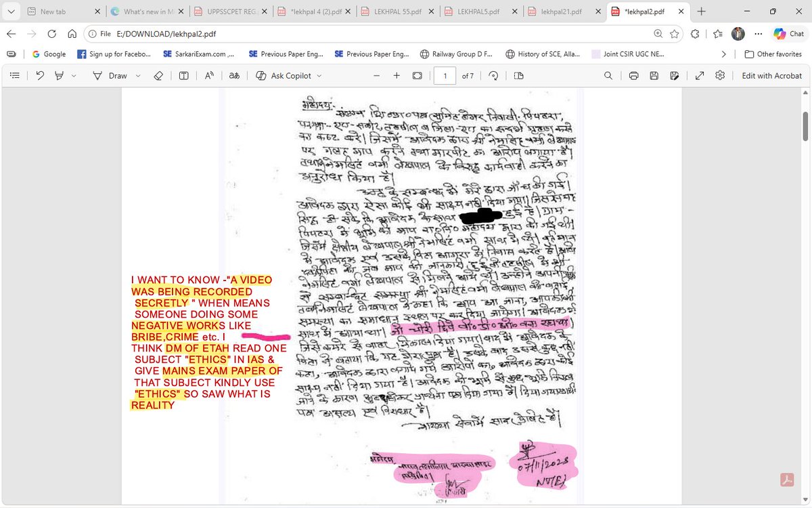
Task: Click the leftmost bookmarks bar icon
Action: 10,54
